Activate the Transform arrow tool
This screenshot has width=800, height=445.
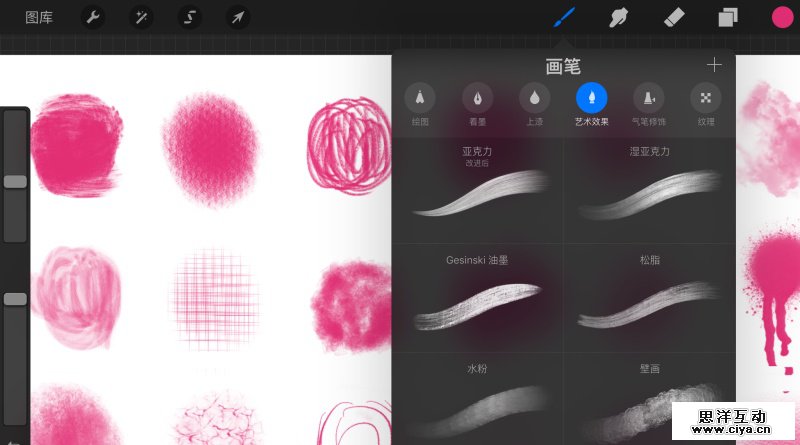tap(238, 17)
